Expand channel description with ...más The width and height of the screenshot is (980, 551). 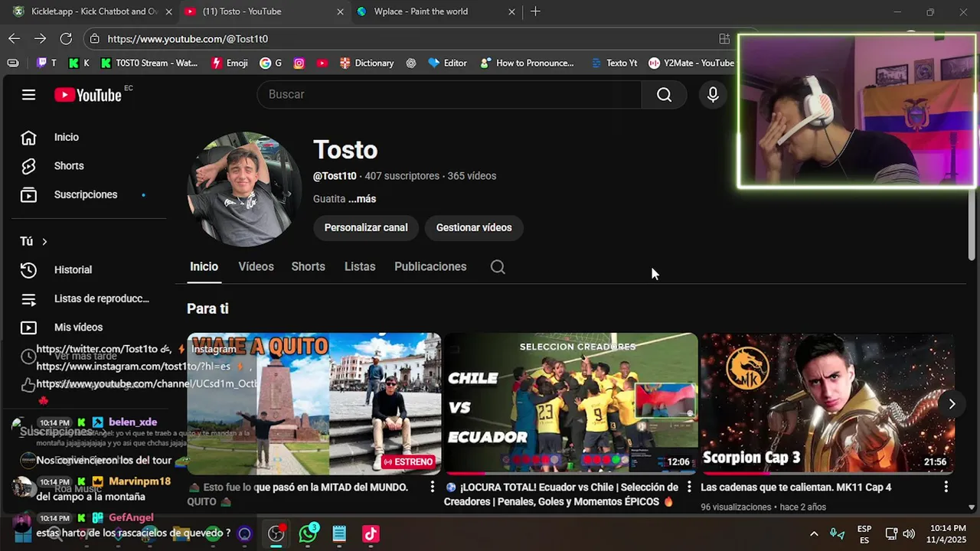click(x=361, y=199)
